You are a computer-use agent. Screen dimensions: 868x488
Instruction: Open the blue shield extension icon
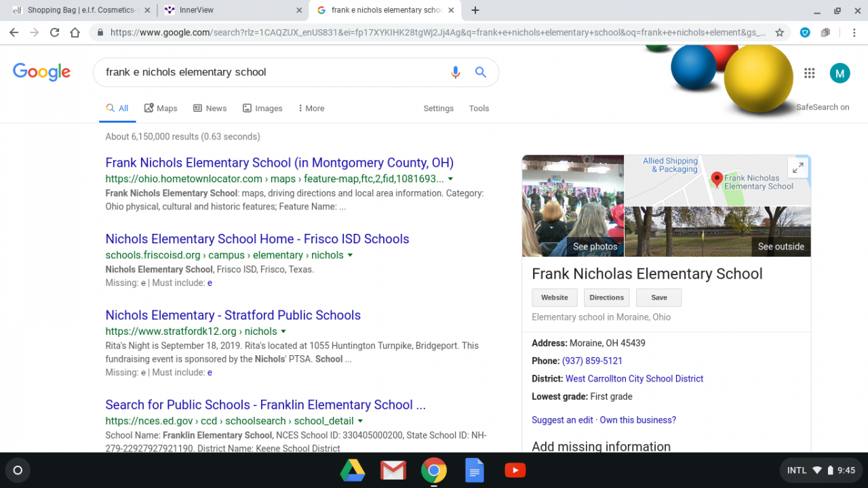point(805,33)
